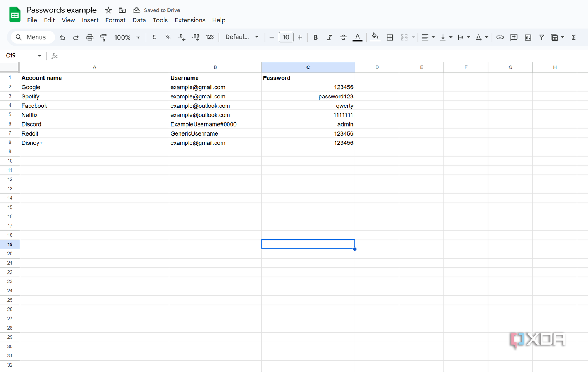This screenshot has width=588, height=372.
Task: Open the name box dropdown arrow
Action: [39, 56]
